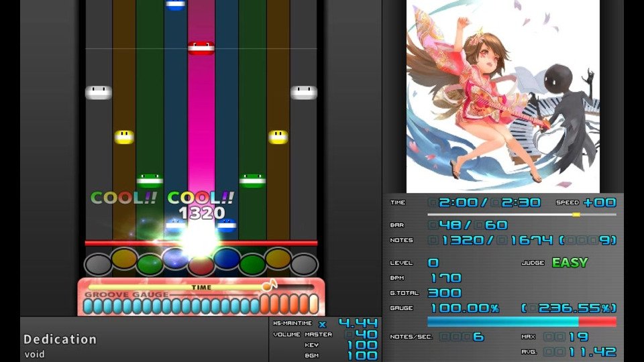This screenshot has height=362, width=644.
Task: Open the song jacket artwork
Action: [502, 96]
